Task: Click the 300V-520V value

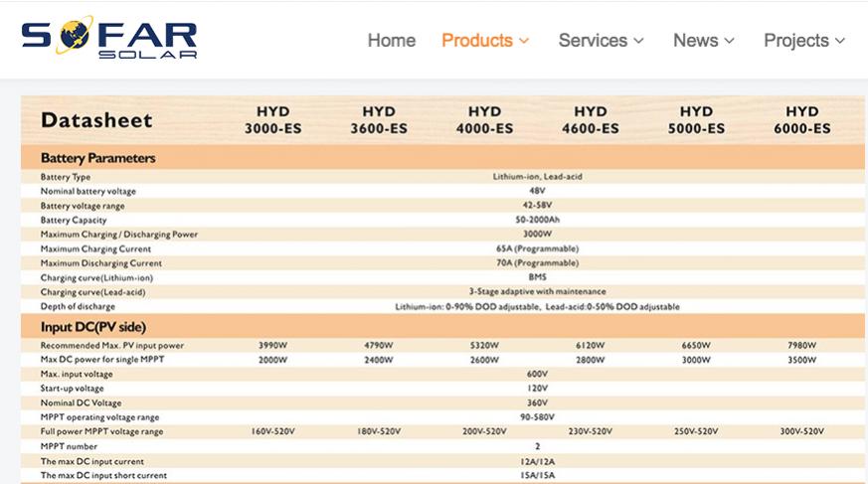Action: coord(802,431)
